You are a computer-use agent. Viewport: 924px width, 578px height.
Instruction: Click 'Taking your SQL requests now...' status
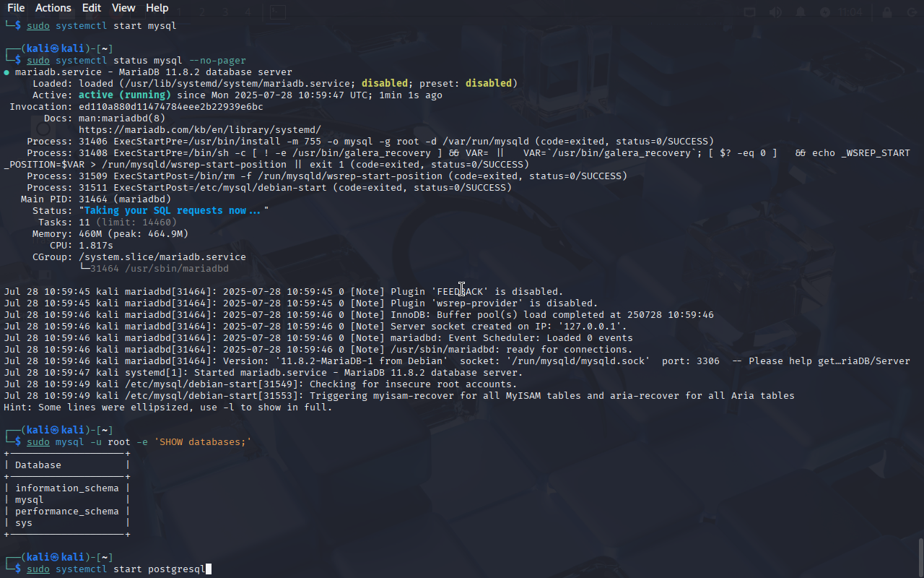(x=174, y=211)
